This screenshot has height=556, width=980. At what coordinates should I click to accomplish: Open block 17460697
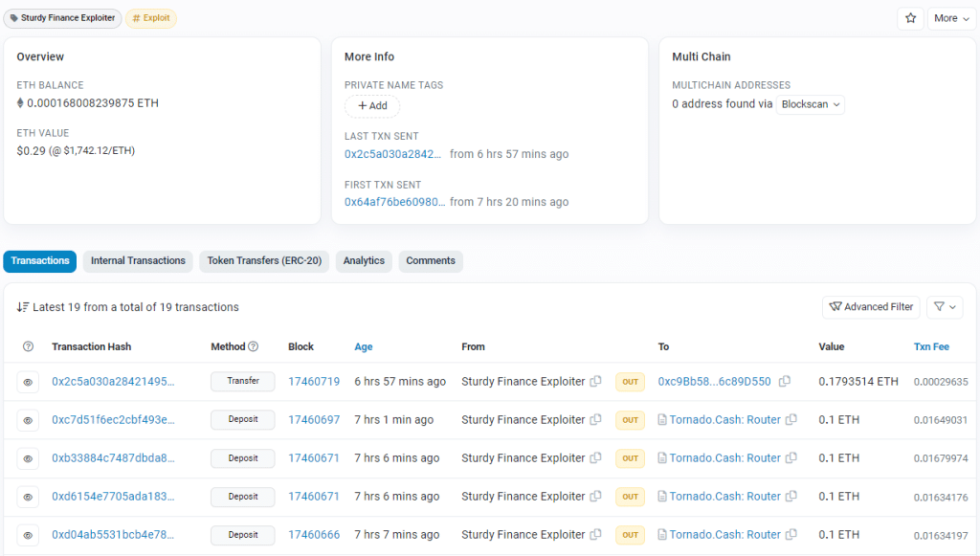tap(314, 420)
